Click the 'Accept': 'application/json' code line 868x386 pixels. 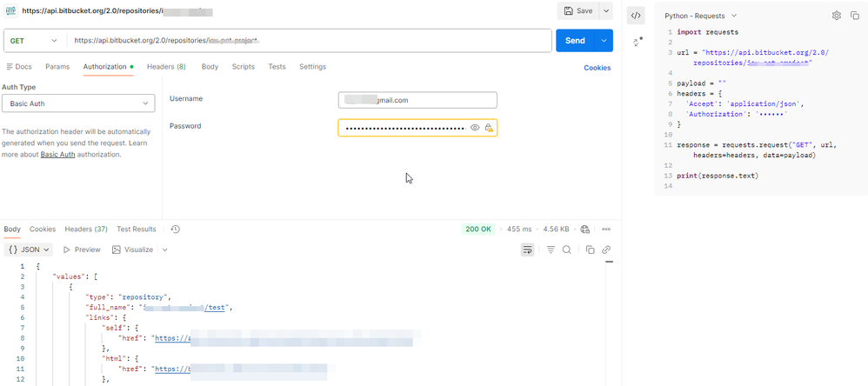(744, 103)
